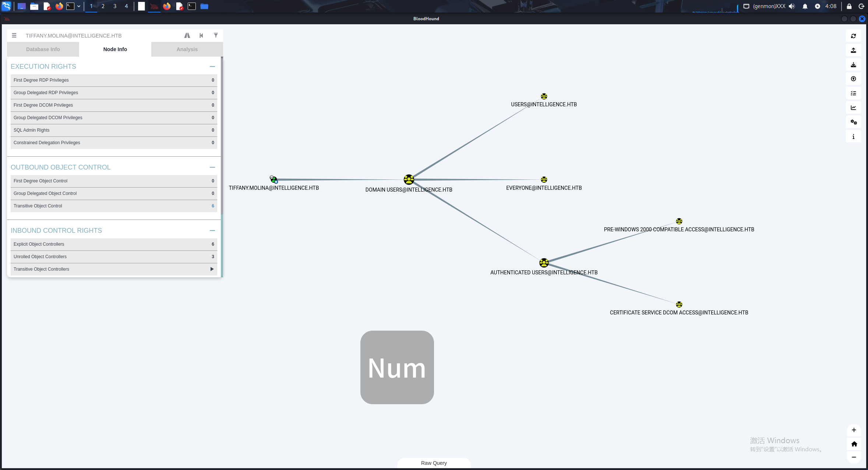Click the export graph upload icon
The width and height of the screenshot is (868, 470).
coord(853,50)
